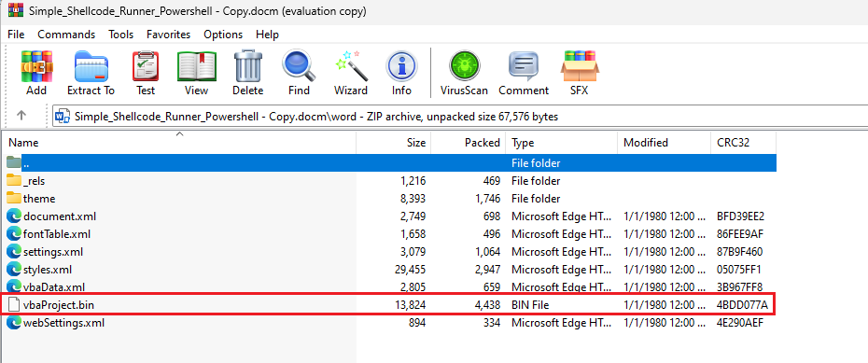Image resolution: width=868 pixels, height=363 pixels.
Task: Click the _rels folder icon
Action: [14, 180]
